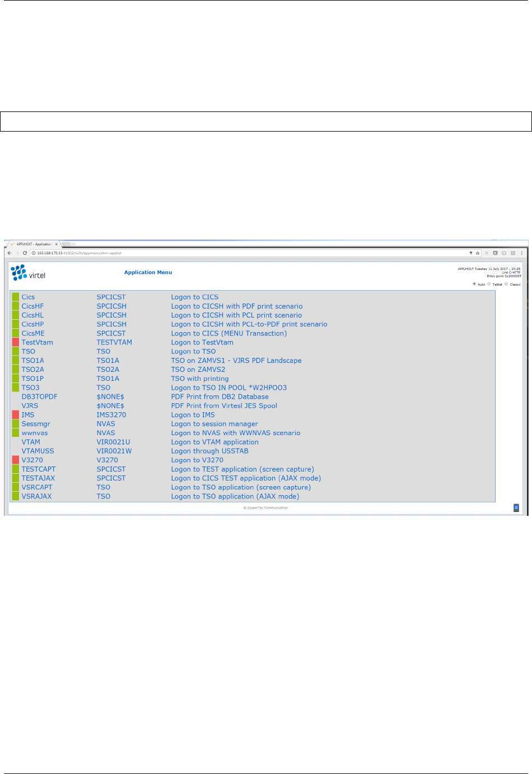Open the VSRAJAX application link
Image resolution: width=532 pixels, height=774 pixels.
point(36,496)
